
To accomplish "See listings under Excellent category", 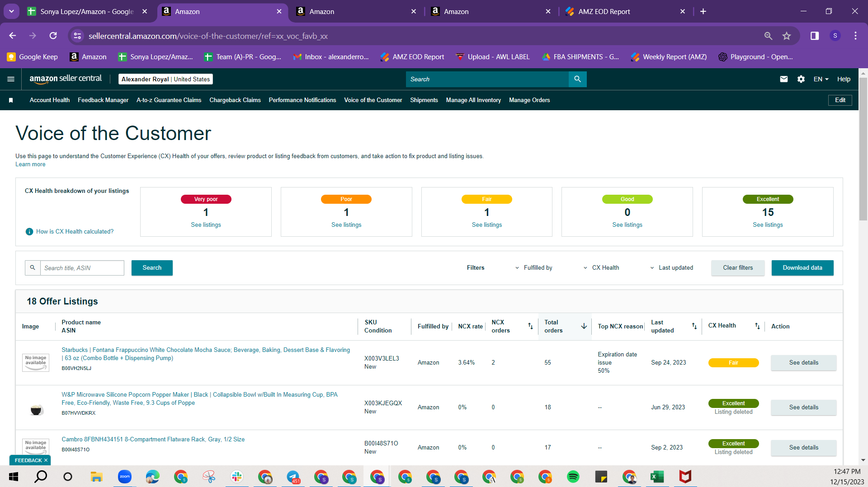I will coord(768,225).
